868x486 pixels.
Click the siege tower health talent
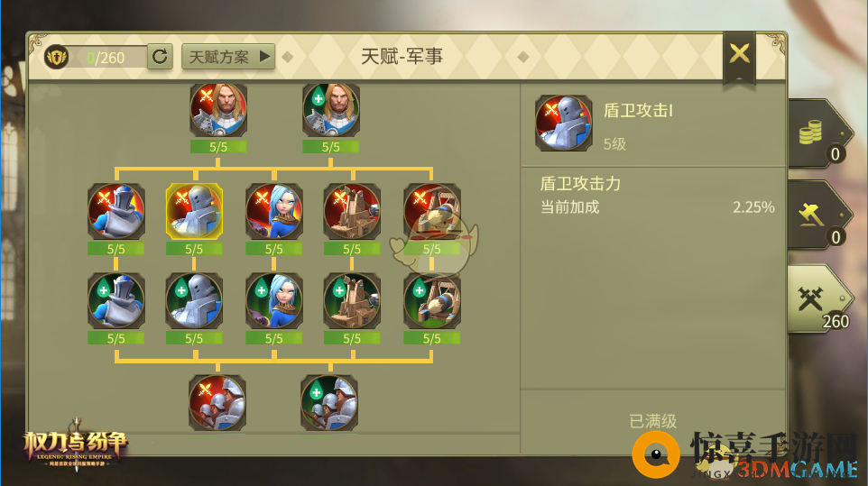click(352, 301)
